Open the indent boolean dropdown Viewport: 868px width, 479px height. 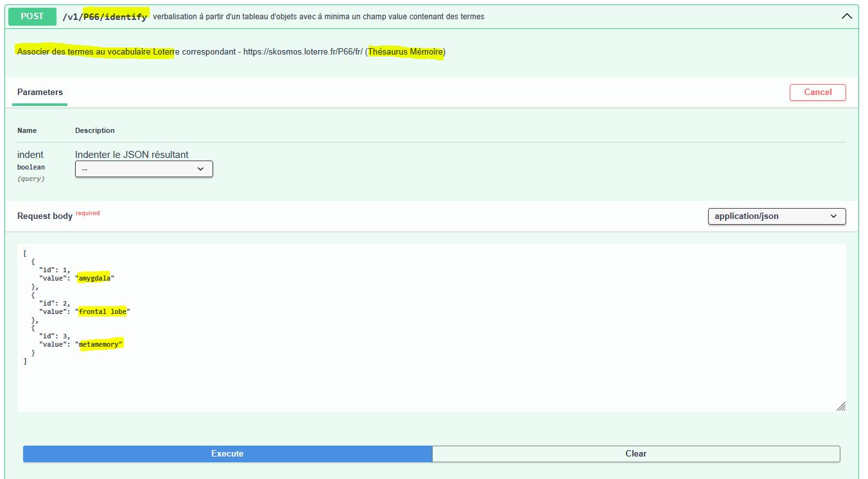[x=144, y=169]
